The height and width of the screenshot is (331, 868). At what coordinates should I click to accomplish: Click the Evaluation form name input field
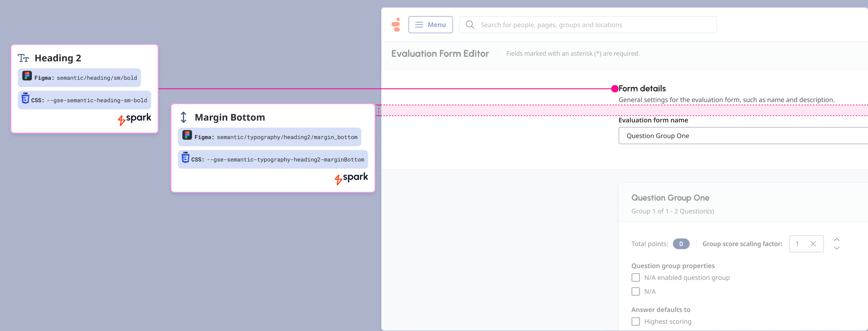click(x=743, y=136)
